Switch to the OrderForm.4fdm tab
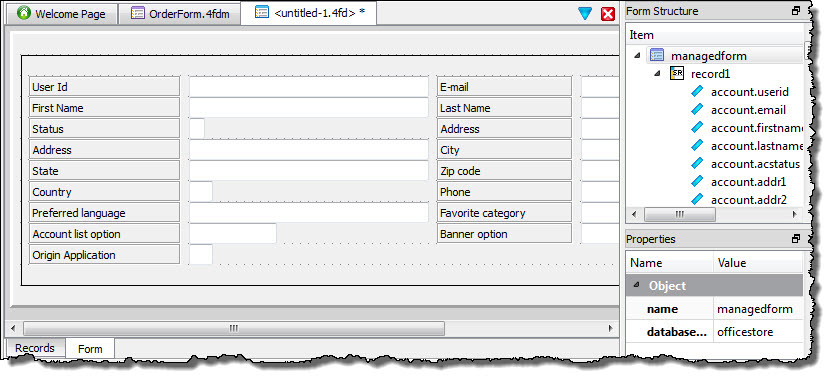Image resolution: width=831 pixels, height=378 pixels. coord(179,14)
